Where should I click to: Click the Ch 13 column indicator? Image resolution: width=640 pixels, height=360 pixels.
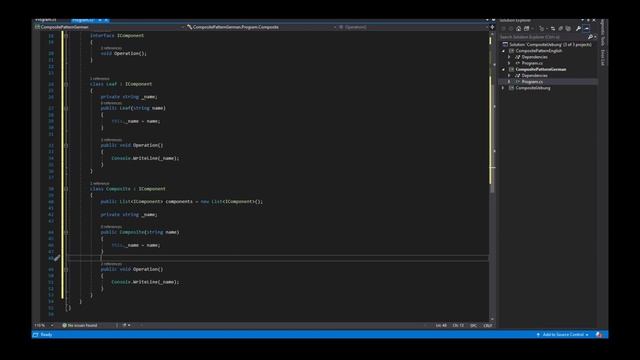(458, 325)
